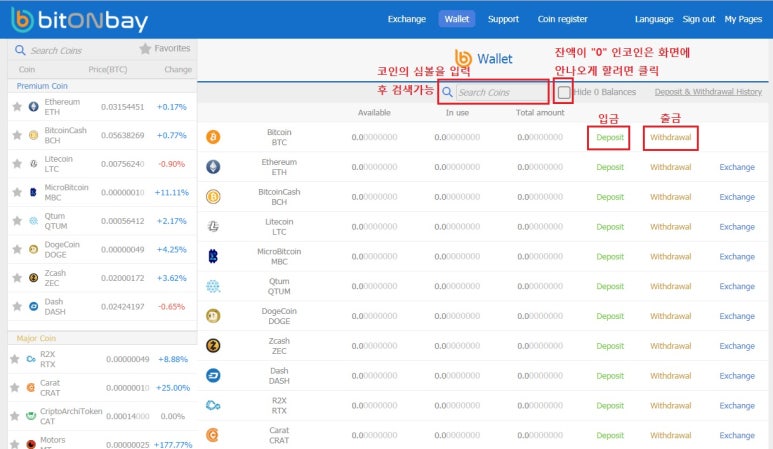Go to My Pages
The width and height of the screenshot is (773, 449).
[743, 19]
